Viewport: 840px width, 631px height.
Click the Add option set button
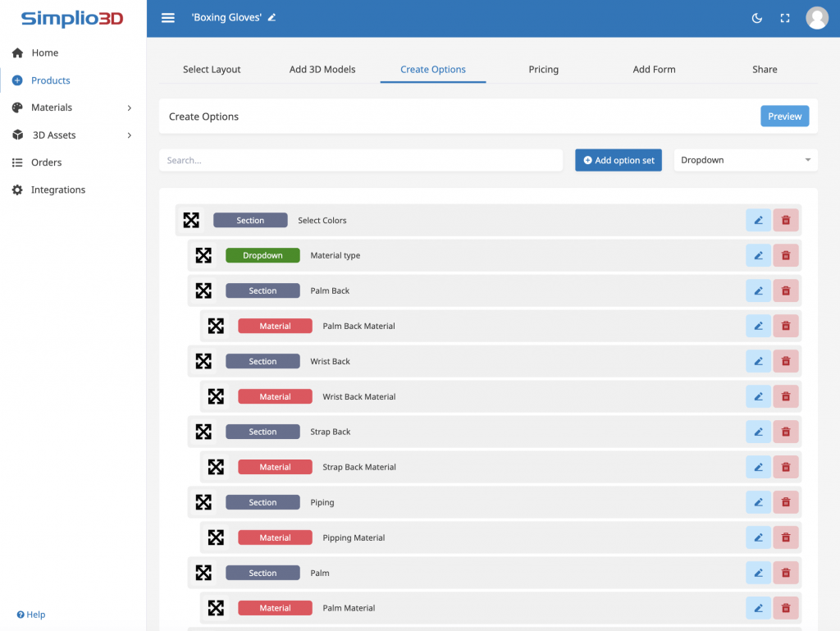(x=618, y=160)
